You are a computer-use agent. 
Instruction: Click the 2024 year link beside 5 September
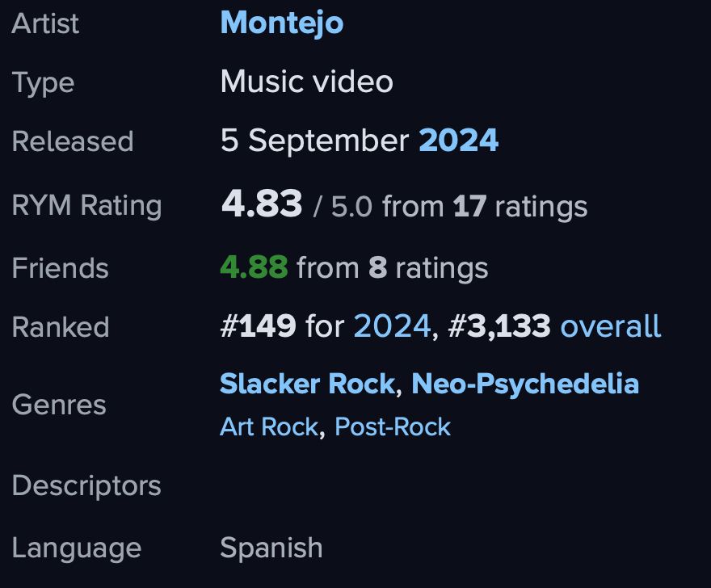[458, 140]
